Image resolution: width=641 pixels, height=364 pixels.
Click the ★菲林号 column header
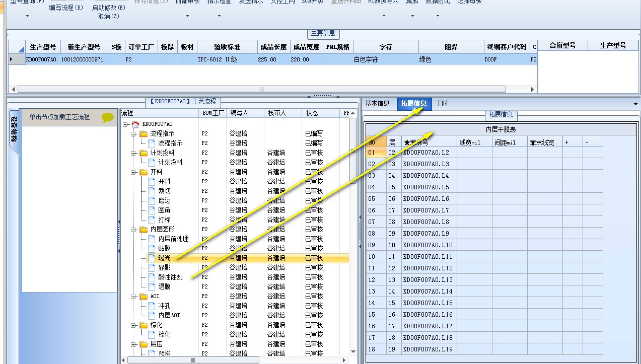coord(429,142)
